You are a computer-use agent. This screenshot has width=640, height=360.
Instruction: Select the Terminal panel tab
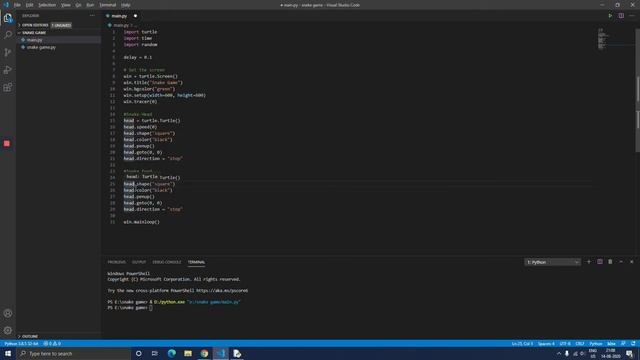(196, 262)
